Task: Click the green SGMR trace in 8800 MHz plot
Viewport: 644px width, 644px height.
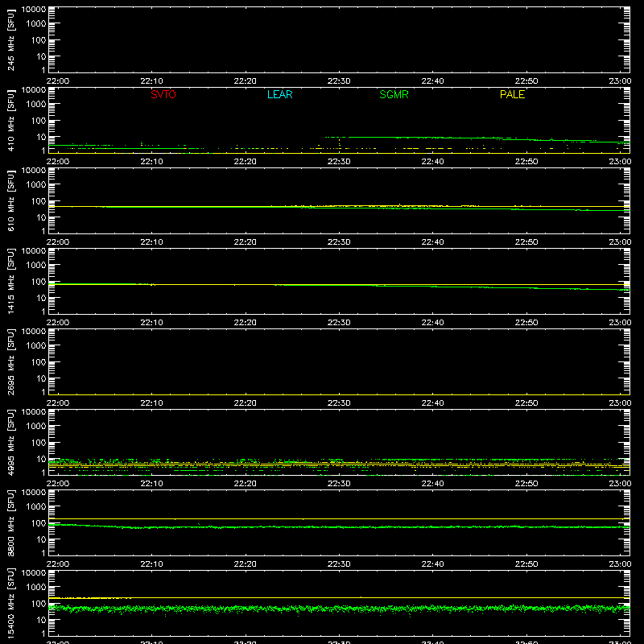Action: click(x=339, y=527)
